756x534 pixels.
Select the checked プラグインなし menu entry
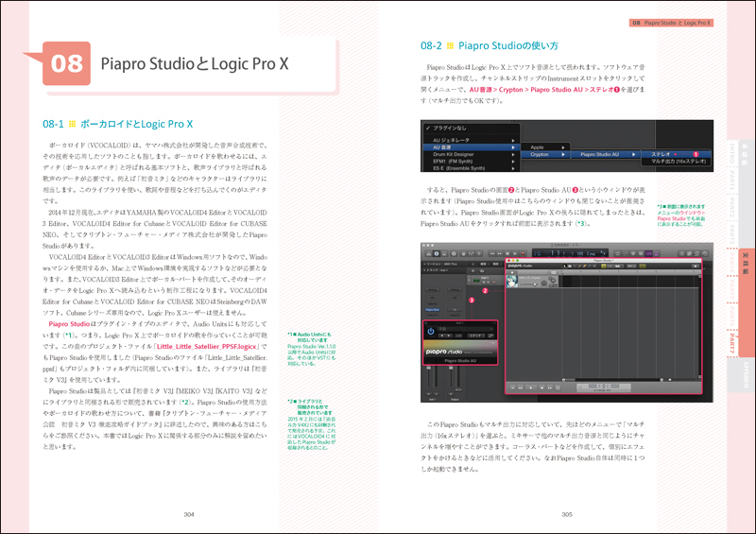pyautogui.click(x=470, y=129)
